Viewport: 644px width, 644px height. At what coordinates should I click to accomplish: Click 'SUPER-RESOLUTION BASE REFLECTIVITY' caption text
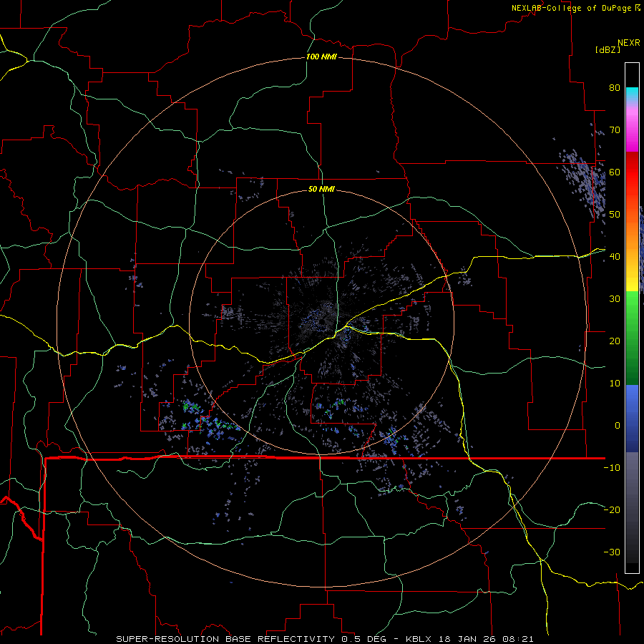pos(225,639)
